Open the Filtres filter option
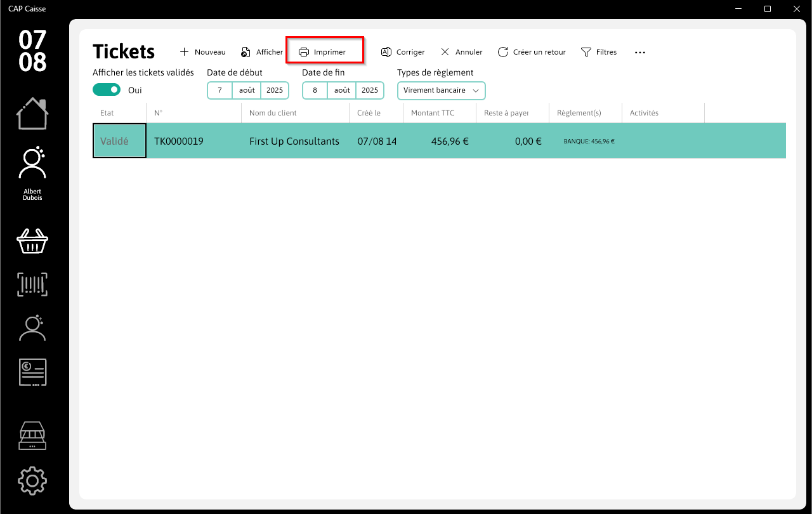Screen dimensions: 812x514 (599, 52)
